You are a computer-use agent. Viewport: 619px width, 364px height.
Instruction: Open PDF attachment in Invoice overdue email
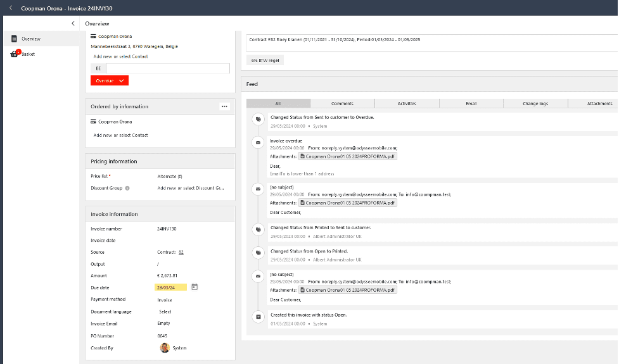(347, 156)
